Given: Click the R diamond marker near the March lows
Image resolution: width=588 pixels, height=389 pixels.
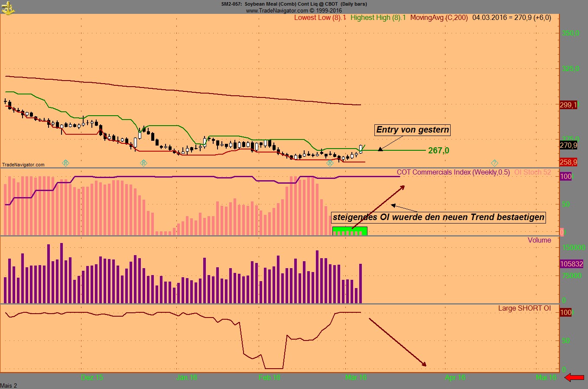Looking at the screenshot, I should click(x=330, y=162).
